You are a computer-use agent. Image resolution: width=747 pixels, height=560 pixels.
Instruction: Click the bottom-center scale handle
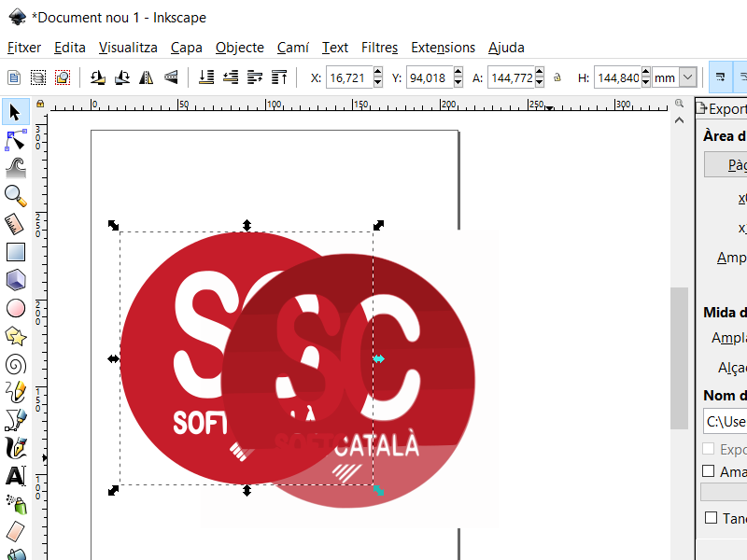(247, 490)
